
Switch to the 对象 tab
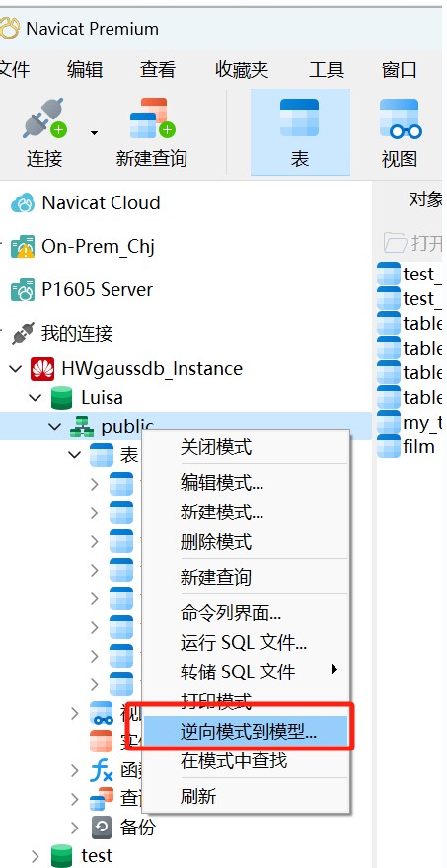[x=425, y=199]
